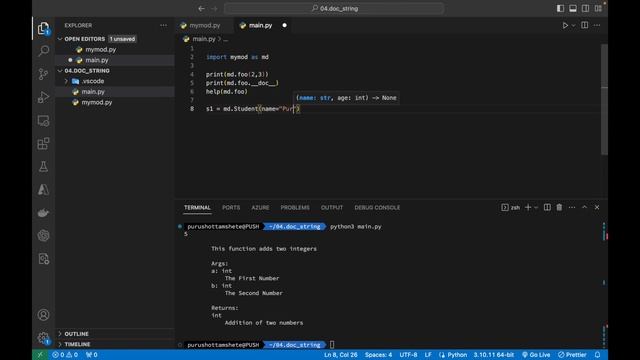Select the 3.10.11 64-bit interpreter
This screenshot has height=360, width=640.
tap(493, 355)
